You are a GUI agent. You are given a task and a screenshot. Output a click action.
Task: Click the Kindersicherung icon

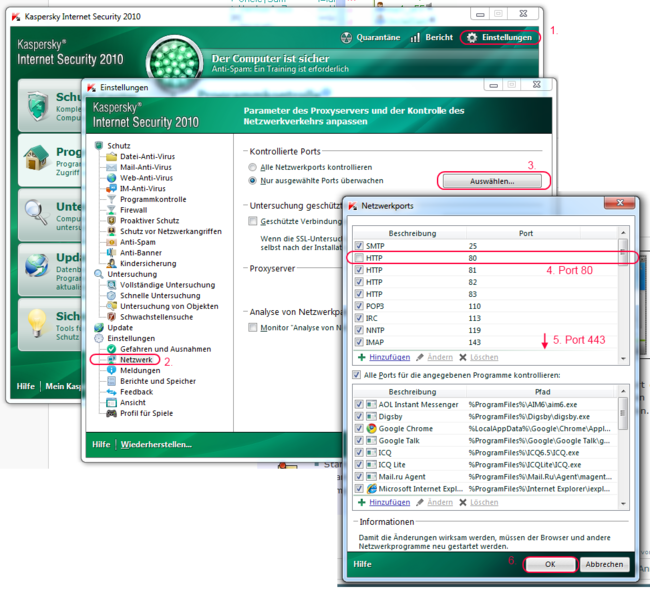pyautogui.click(x=111, y=264)
